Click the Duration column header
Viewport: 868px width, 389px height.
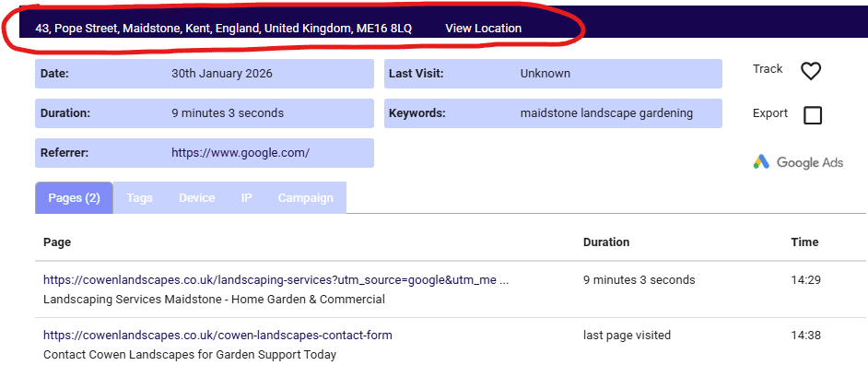tap(606, 242)
